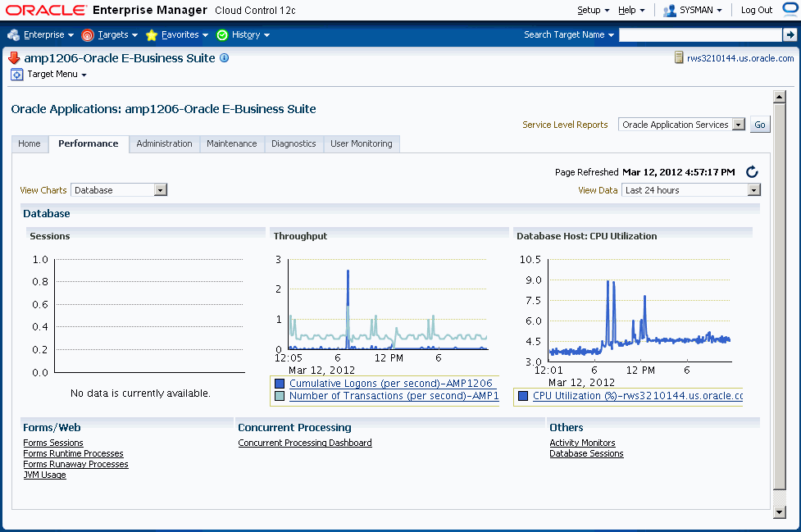
Task: Click the information icon next to target name
Action: point(225,57)
